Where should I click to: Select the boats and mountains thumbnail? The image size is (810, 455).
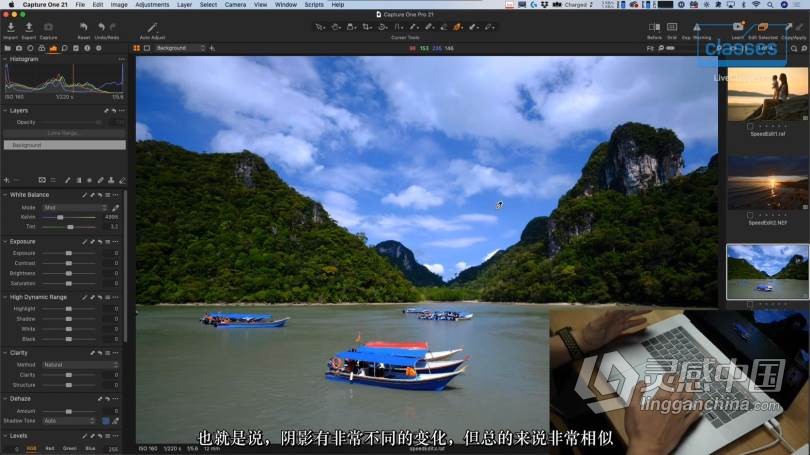click(x=768, y=272)
